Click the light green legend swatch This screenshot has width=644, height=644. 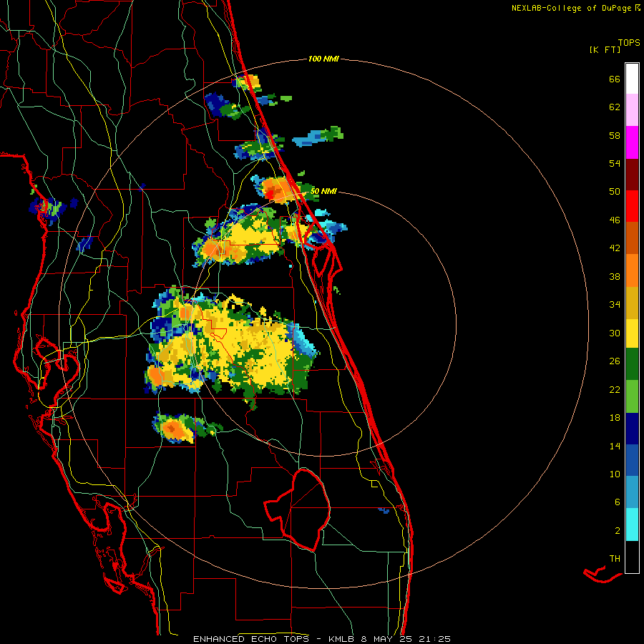[632, 396]
